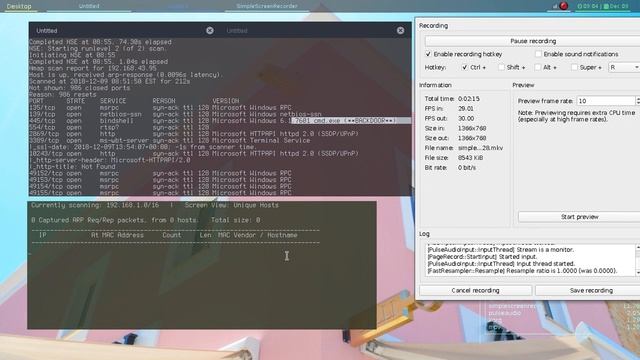Click the 'At MAC Address' column header
This screenshot has width=640, height=360.
(117, 235)
